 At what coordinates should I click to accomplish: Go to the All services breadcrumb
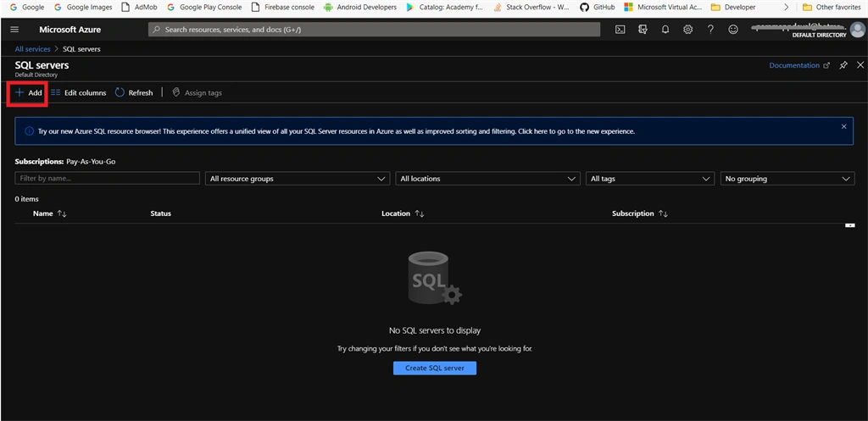[x=33, y=49]
